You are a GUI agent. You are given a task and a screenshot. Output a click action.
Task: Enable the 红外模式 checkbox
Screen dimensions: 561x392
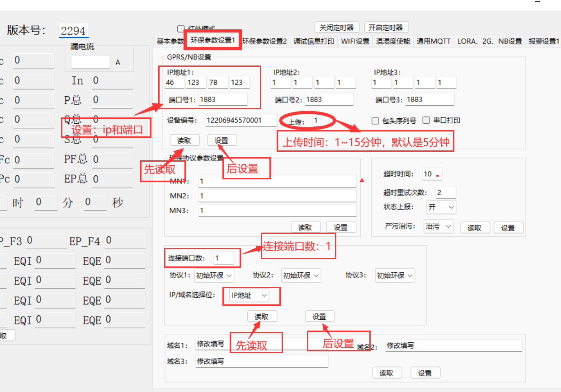point(181,28)
